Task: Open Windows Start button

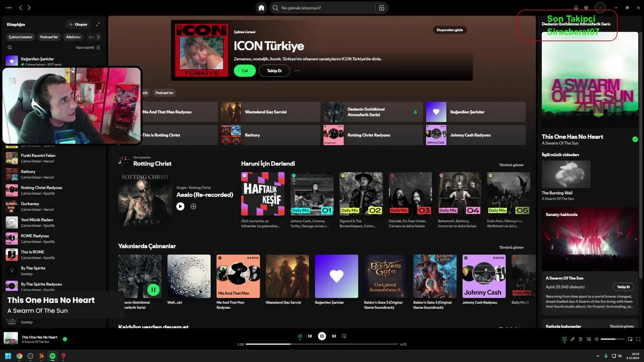Action: pos(8,356)
